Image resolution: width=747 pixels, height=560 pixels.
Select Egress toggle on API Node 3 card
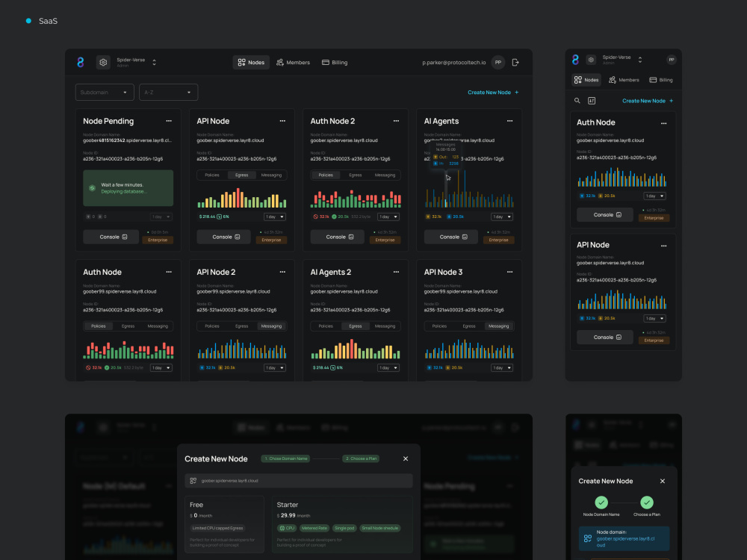pyautogui.click(x=469, y=326)
